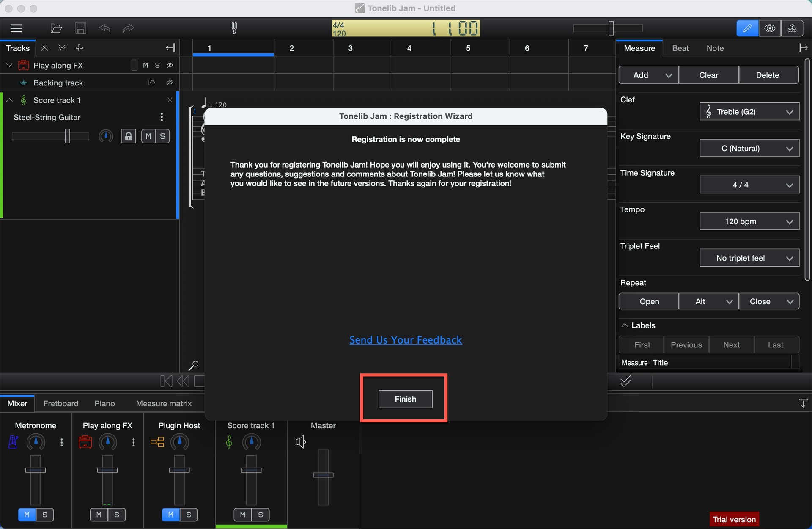Open the Repeat Alt dropdown
Viewport: 812px width, 529px height.
tap(709, 301)
